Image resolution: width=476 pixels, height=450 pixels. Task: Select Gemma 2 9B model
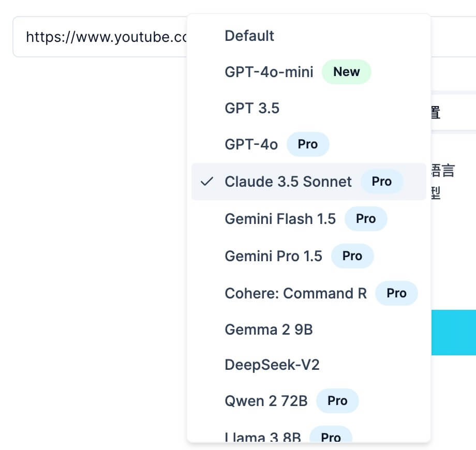269,329
